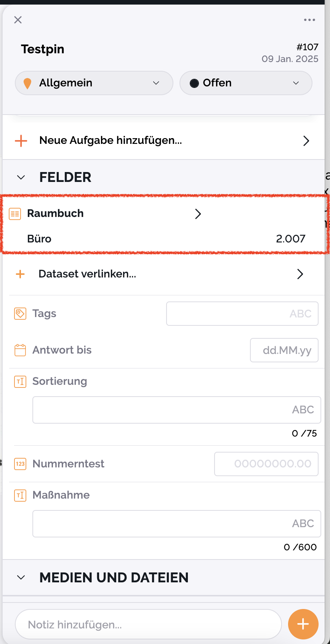Focus the Tags input field
The width and height of the screenshot is (330, 644).
242,314
